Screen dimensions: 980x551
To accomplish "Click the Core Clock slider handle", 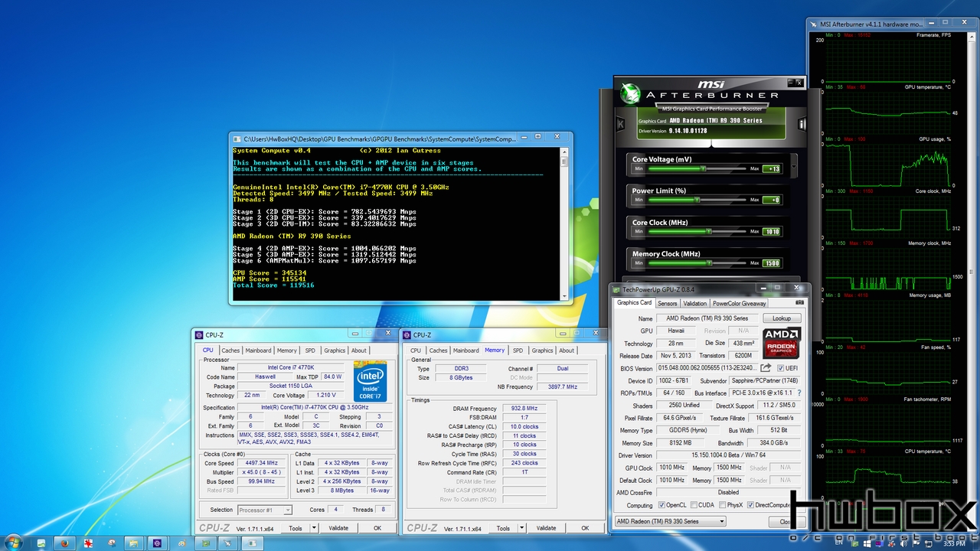I will click(x=709, y=231).
